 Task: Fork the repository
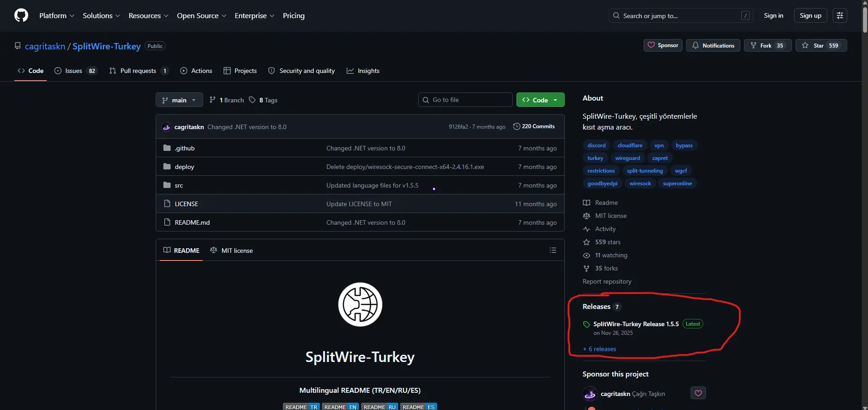[768, 45]
